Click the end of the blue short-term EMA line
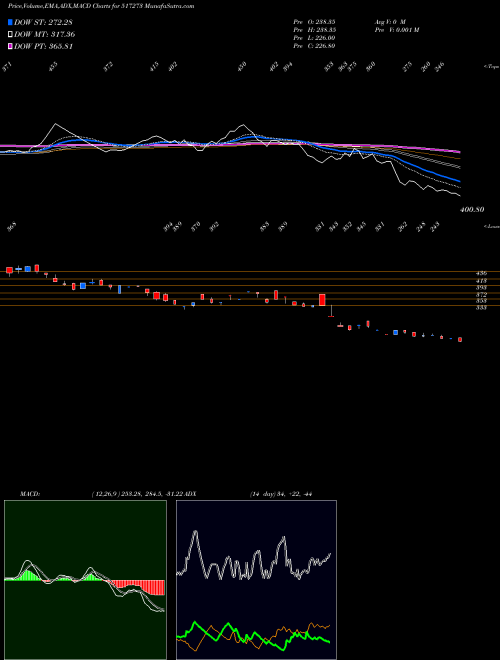 459,181
